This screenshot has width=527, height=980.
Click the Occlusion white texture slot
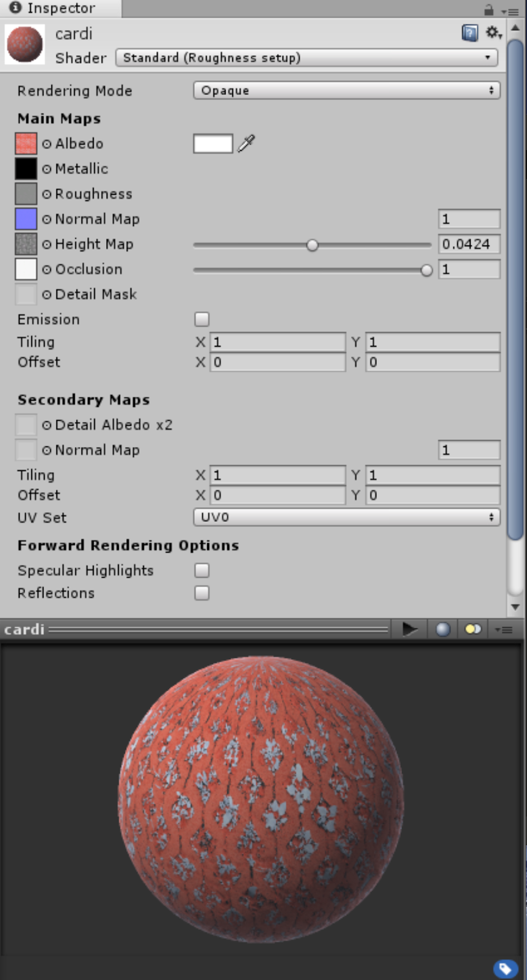pyautogui.click(x=26, y=269)
